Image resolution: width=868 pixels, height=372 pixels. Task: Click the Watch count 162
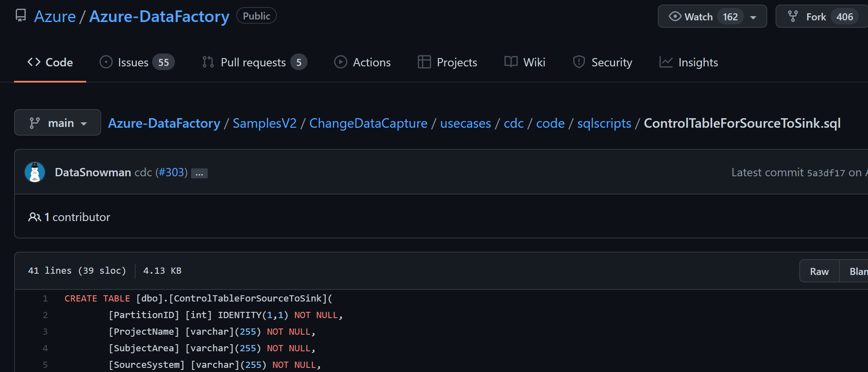coord(730,17)
